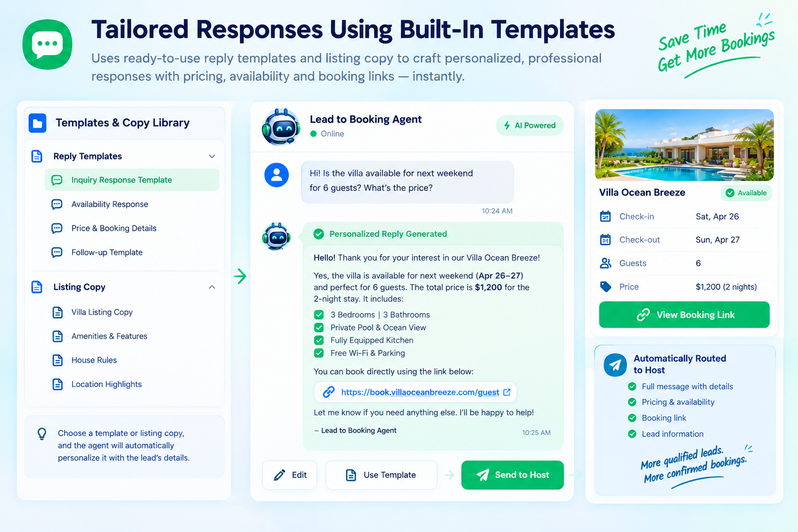Click the paper plane icon beside Automatically Routed
This screenshot has height=532, width=798.
[616, 365]
